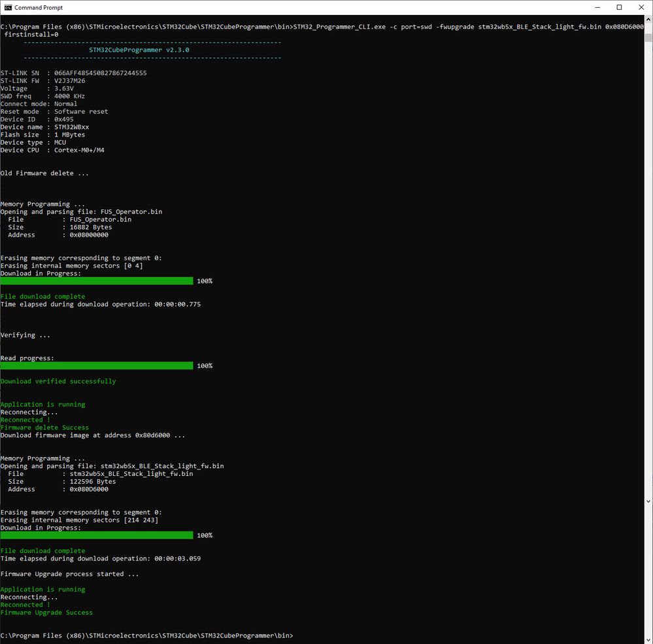Click the 'firstinstall=0' command argument line
The width and height of the screenshot is (653, 644).
pos(31,35)
